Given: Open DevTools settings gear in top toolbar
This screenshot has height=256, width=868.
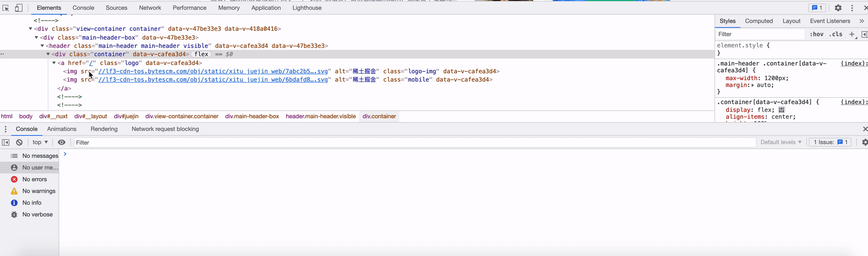Looking at the screenshot, I should click(x=838, y=8).
